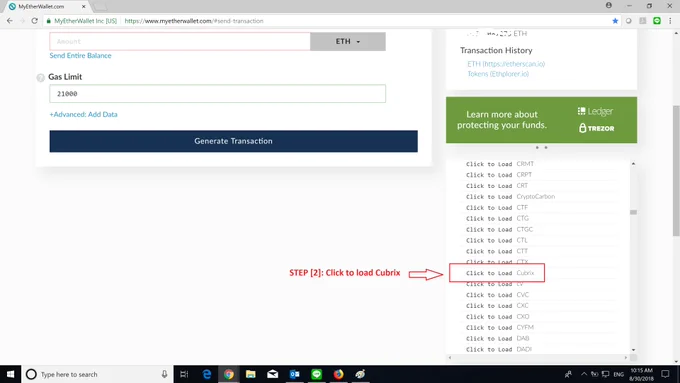The height and width of the screenshot is (383, 680).
Task: Click to Load CTL token
Action: click(497, 240)
